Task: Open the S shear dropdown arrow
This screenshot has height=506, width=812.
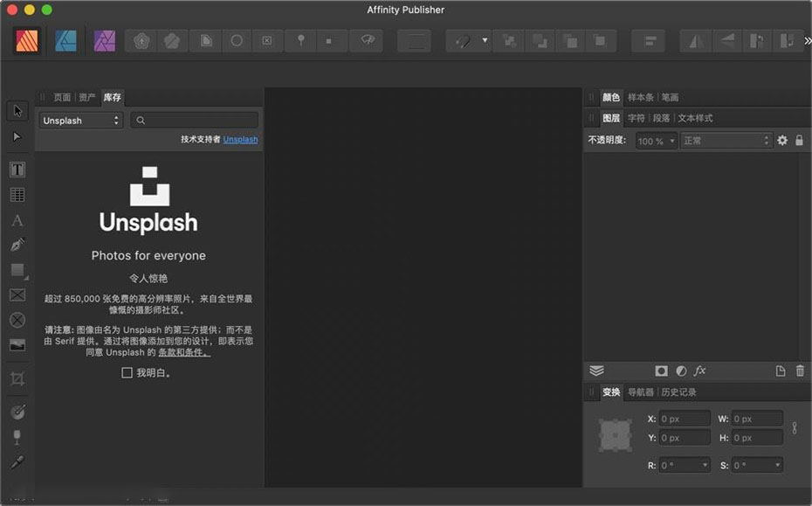Action: pos(777,465)
